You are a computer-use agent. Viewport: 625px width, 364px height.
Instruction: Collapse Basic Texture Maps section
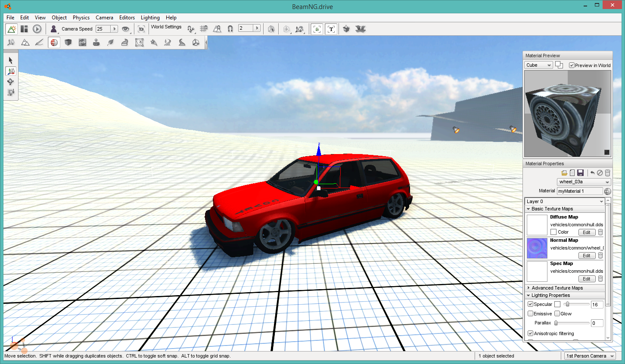[565, 209]
